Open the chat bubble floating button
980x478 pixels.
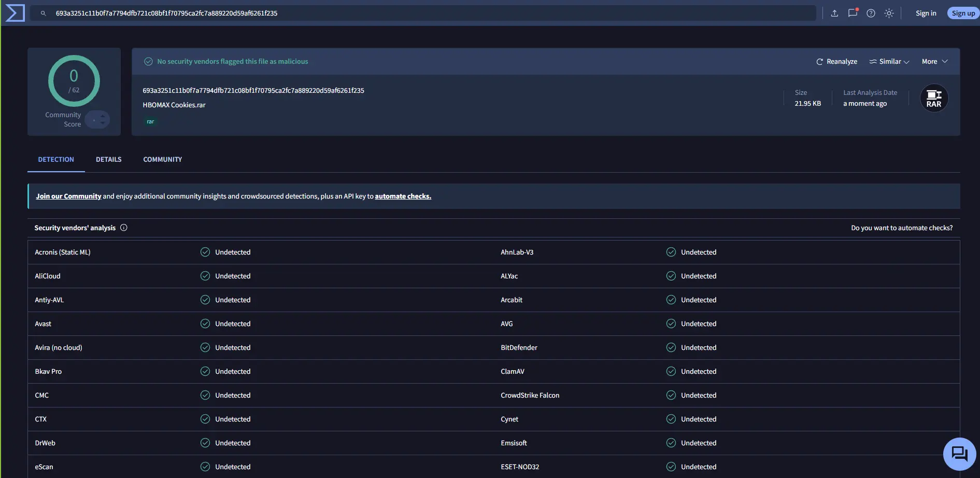[960, 454]
